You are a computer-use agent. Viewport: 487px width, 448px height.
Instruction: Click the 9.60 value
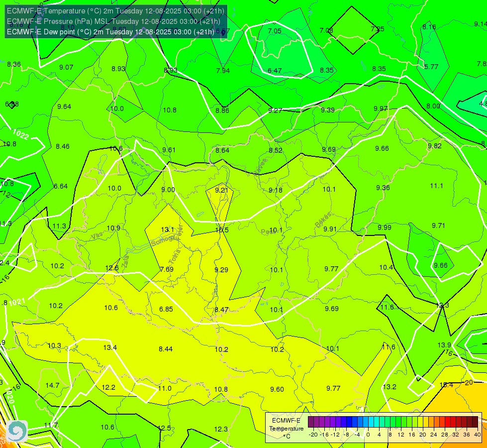pos(277,389)
